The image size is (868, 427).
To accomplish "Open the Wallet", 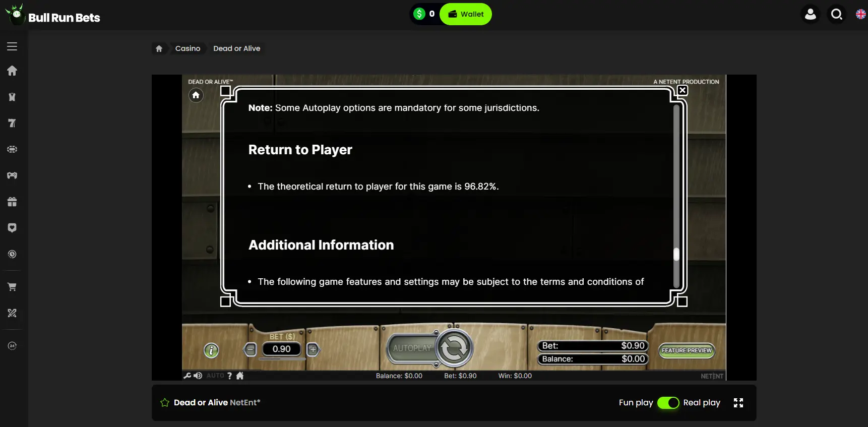I will (x=466, y=14).
